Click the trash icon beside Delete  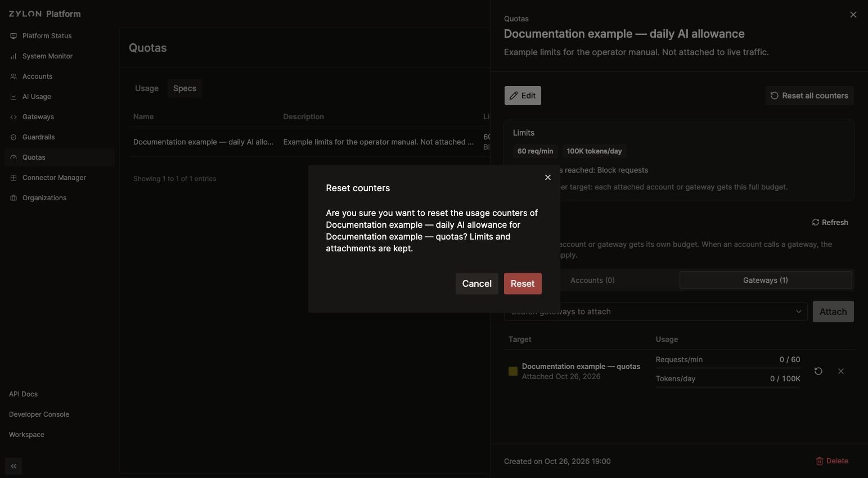[820, 461]
